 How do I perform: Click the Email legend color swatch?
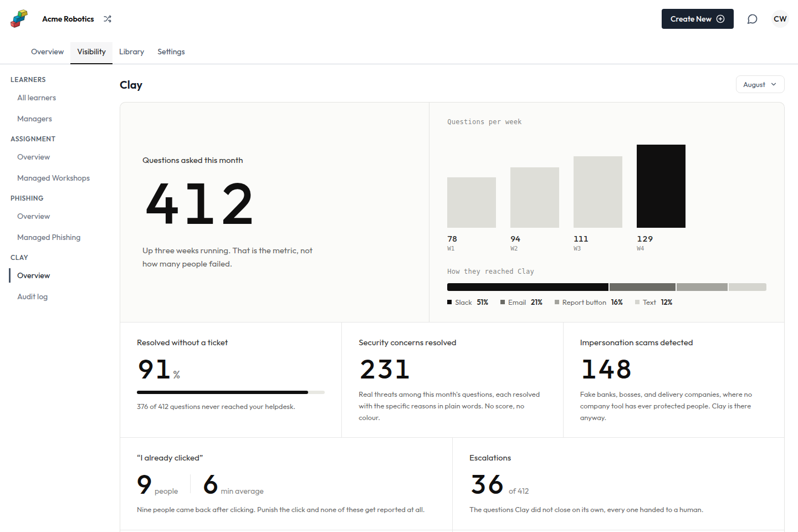(503, 302)
